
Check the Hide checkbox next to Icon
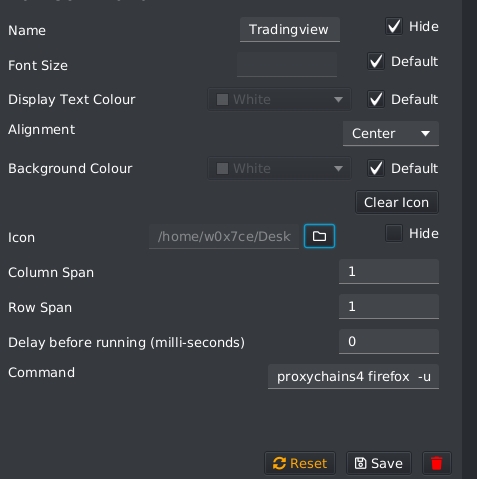tap(394, 233)
